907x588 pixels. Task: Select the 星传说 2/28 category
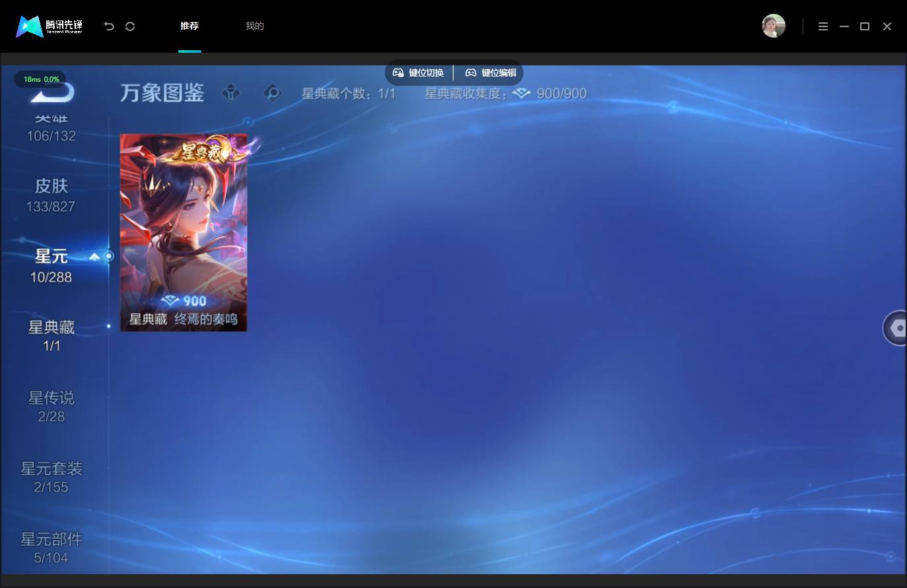tap(51, 407)
